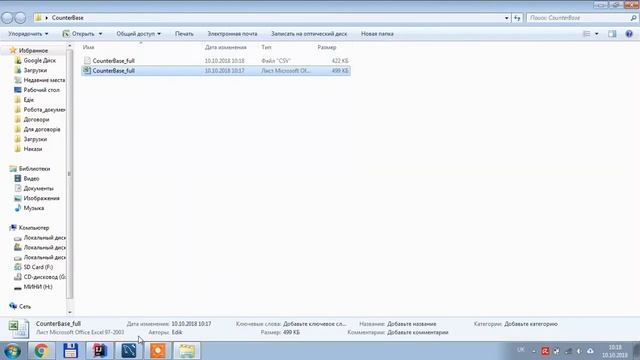The image size is (640, 360).
Task: Open the taskbar clock and date
Action: point(615,351)
